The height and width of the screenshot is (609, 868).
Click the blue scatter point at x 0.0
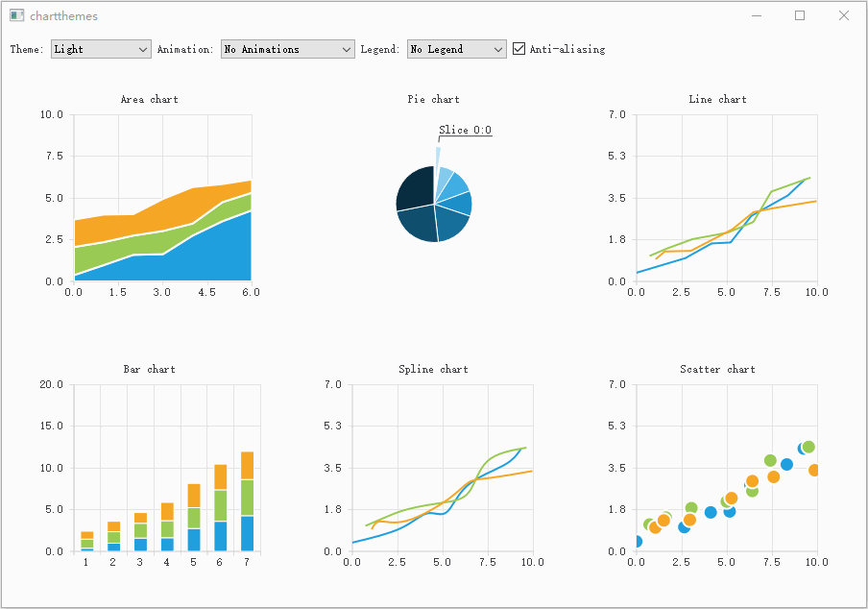click(637, 541)
